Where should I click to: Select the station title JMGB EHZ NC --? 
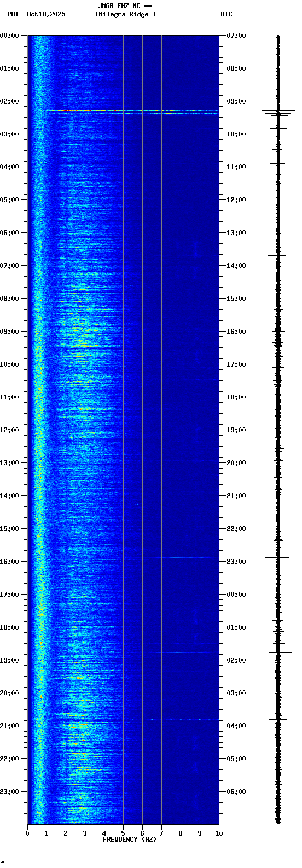[x=125, y=6]
